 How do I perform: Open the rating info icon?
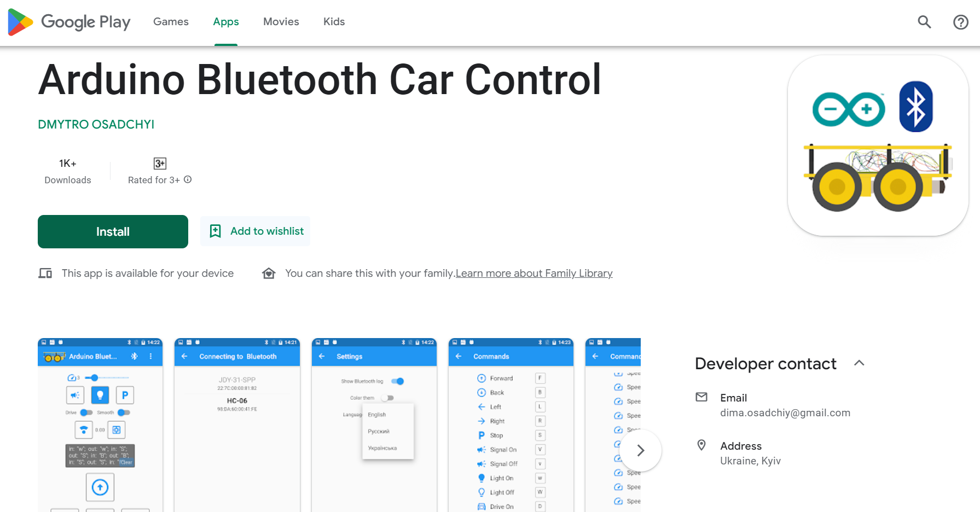tap(188, 179)
